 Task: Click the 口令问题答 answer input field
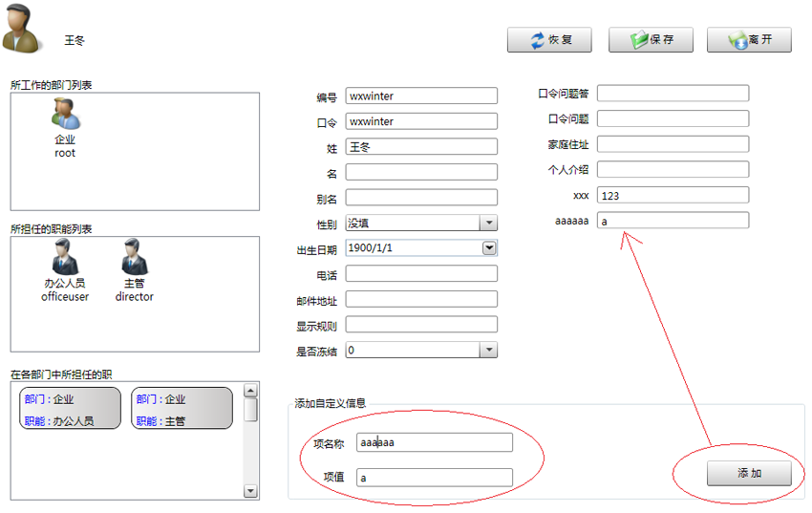point(673,94)
